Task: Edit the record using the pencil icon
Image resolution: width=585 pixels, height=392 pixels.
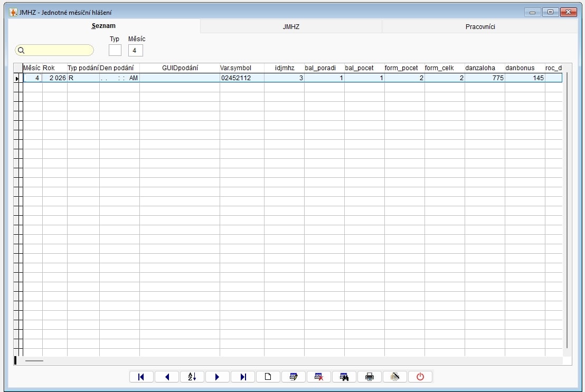Action: pos(294,377)
